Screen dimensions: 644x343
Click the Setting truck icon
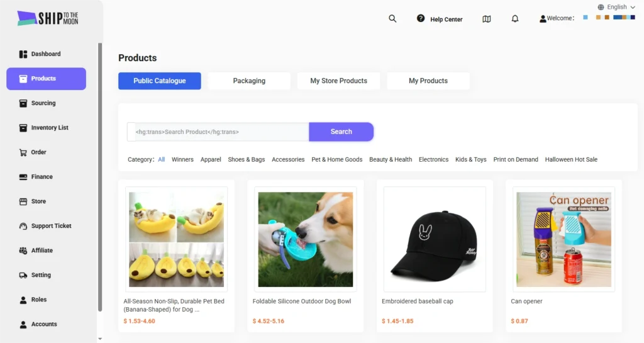pyautogui.click(x=23, y=275)
